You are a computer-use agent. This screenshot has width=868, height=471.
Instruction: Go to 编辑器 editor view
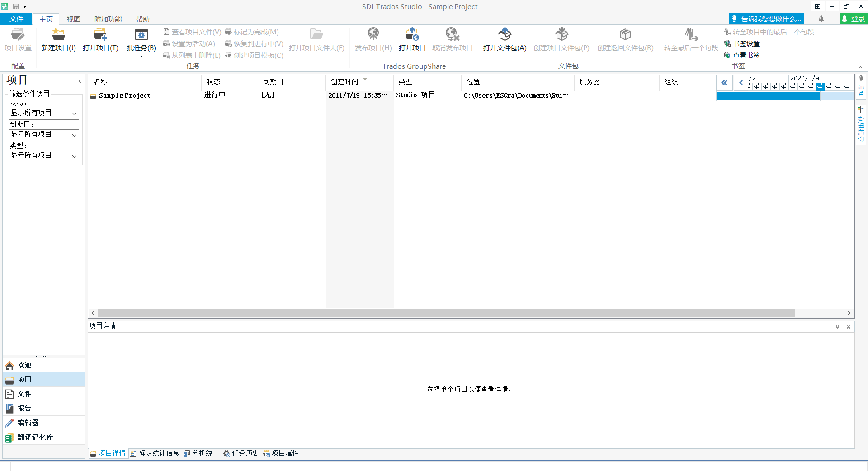pyautogui.click(x=44, y=423)
